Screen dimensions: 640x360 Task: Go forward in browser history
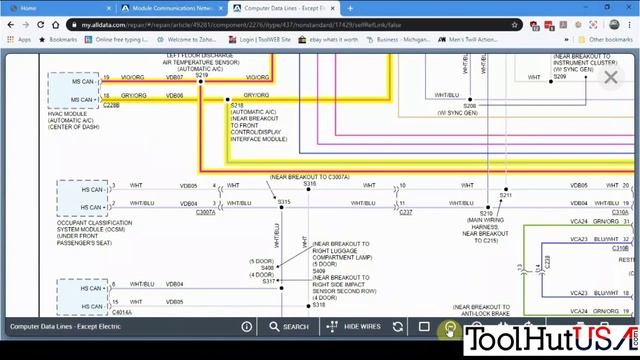[x=26, y=25]
